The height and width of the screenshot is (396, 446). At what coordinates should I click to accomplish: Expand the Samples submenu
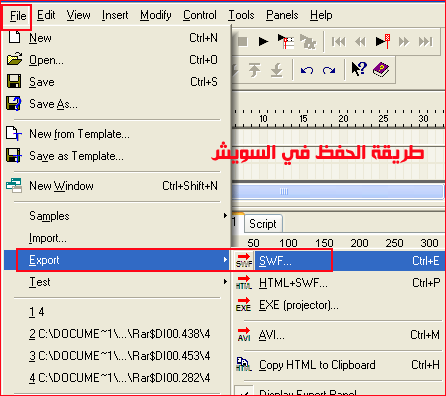coord(117,216)
